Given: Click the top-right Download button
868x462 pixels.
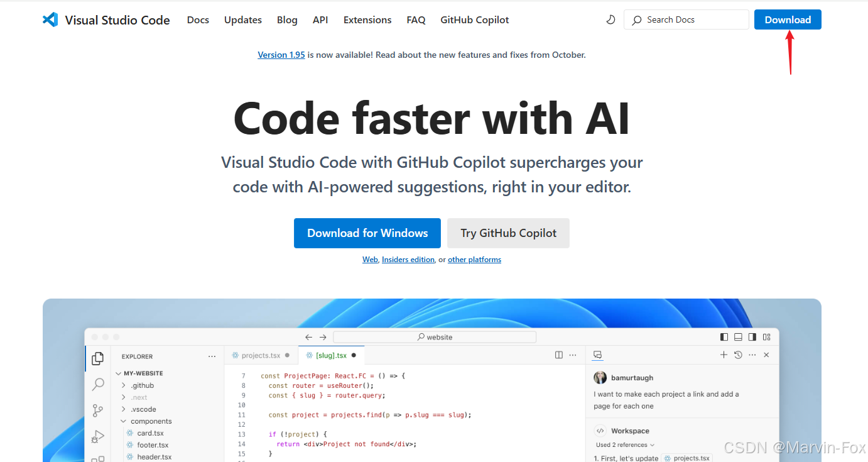Looking at the screenshot, I should coord(788,19).
